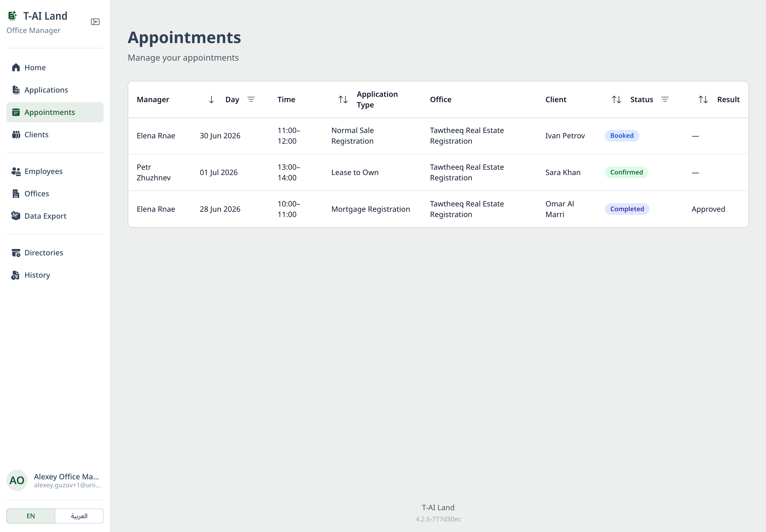Open the Day column filter
The width and height of the screenshot is (766, 532).
pos(251,100)
